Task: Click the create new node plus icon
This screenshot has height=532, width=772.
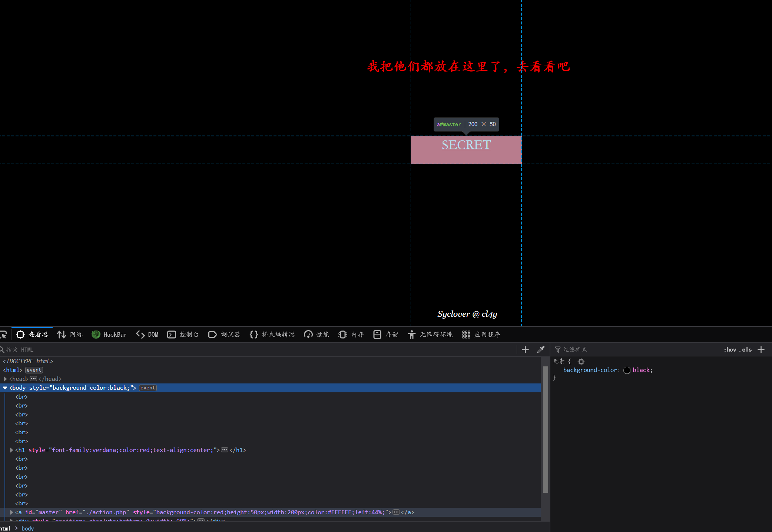Action: (525, 350)
